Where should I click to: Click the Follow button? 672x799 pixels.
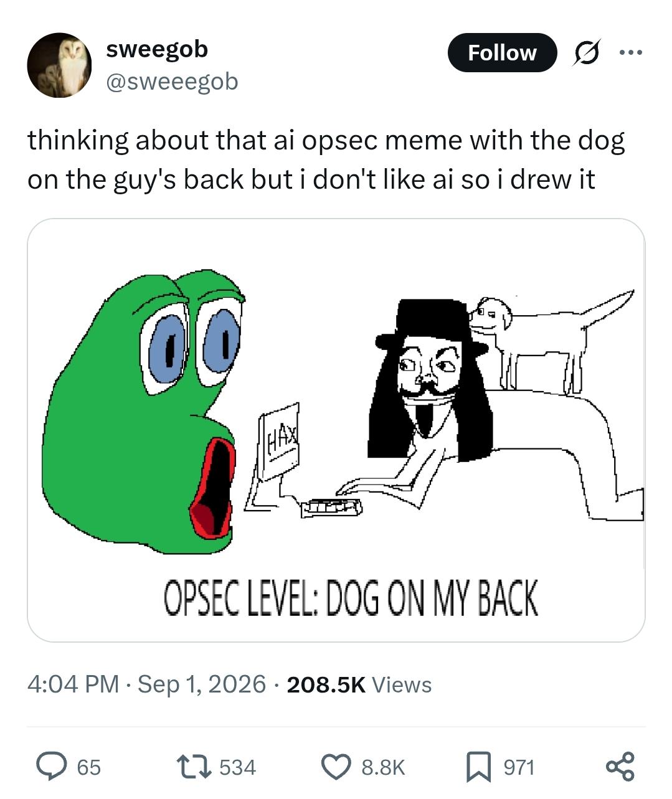[502, 53]
